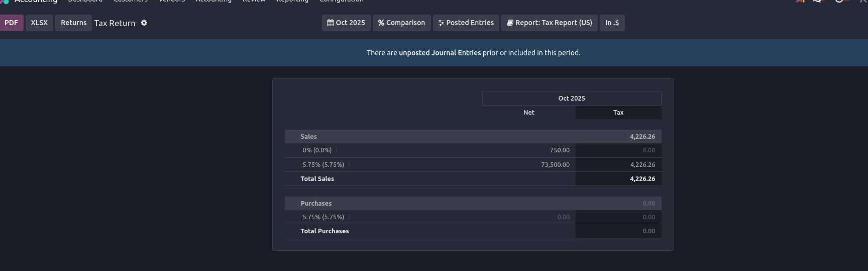Export the report as PDF

(11, 23)
